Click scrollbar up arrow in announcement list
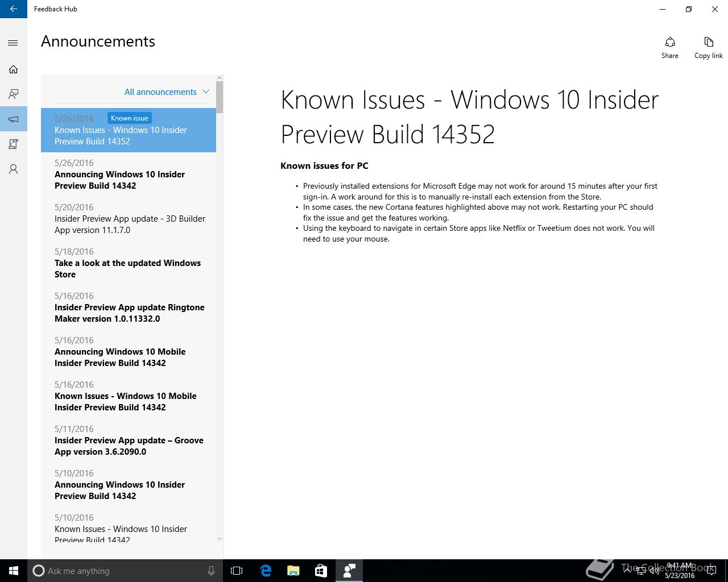This screenshot has width=728, height=582. click(x=220, y=78)
